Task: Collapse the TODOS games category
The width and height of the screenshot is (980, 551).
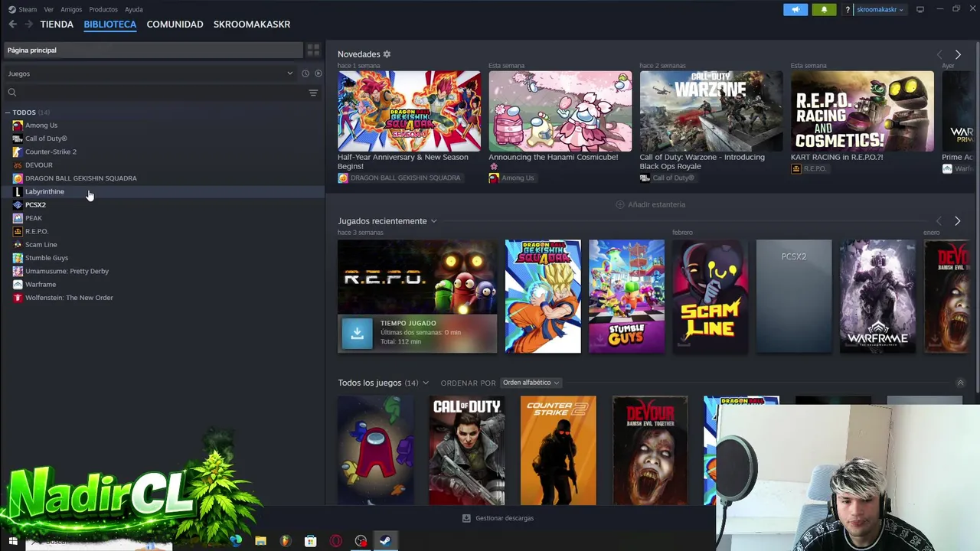Action: 7,112
